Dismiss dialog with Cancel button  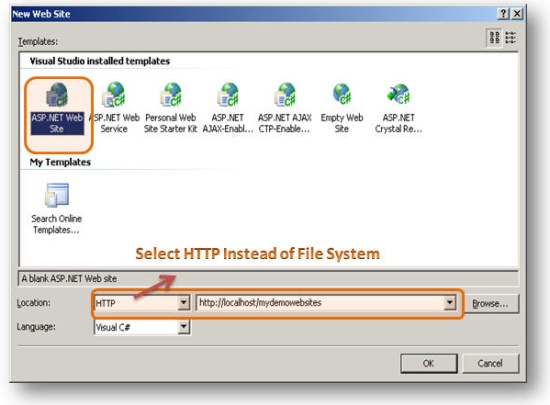click(490, 363)
